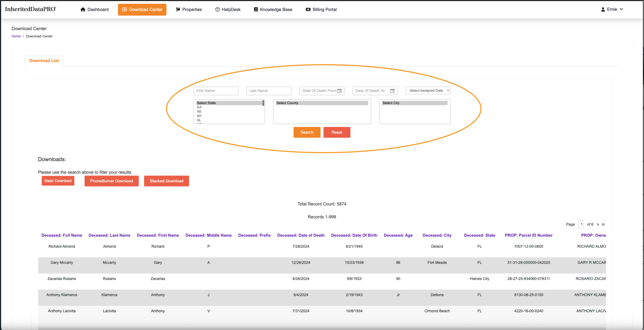
Task: Jump to last page arrow
Action: coord(604,224)
